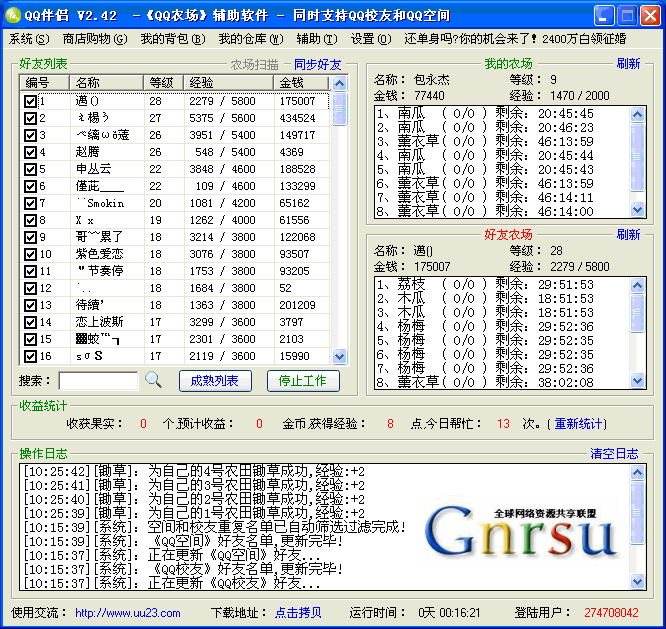Sort friend list by 金钱 column header
Image resolution: width=666 pixels, height=629 pixels.
coord(301,82)
